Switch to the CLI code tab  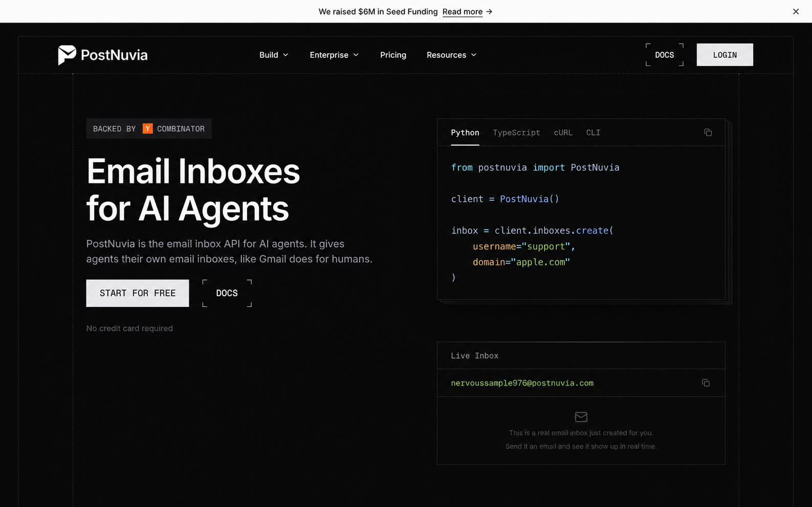(x=593, y=133)
